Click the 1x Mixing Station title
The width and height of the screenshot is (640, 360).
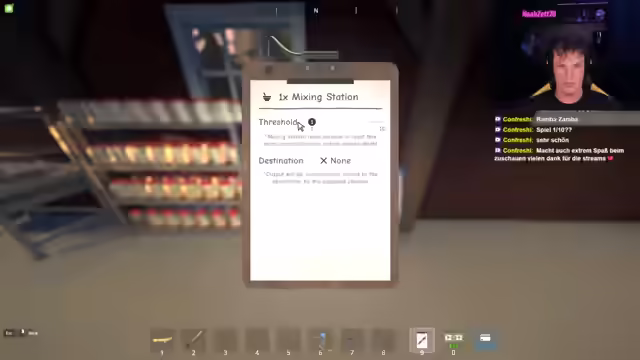click(x=318, y=97)
